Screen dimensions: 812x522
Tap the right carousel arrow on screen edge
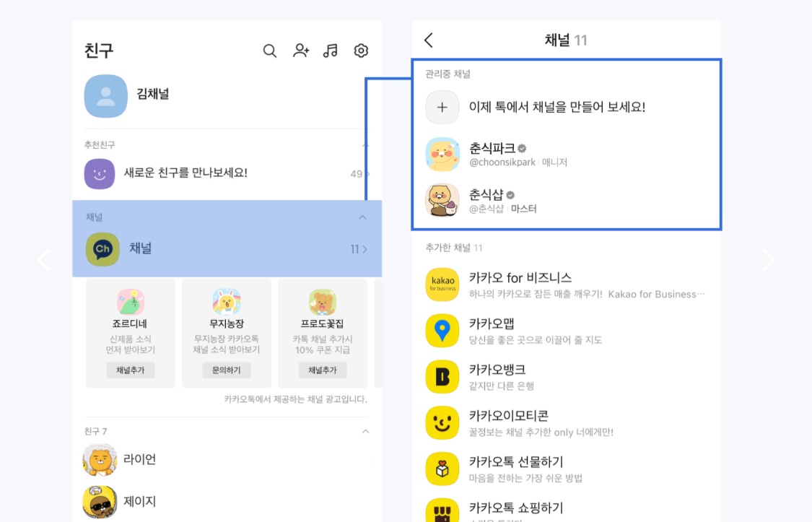pos(768,260)
